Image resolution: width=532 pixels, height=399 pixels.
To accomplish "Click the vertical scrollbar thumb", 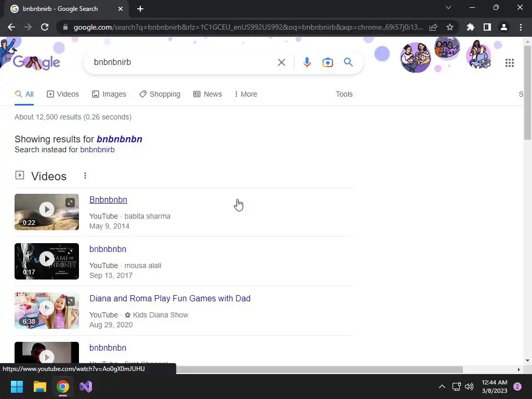I will point(527,92).
